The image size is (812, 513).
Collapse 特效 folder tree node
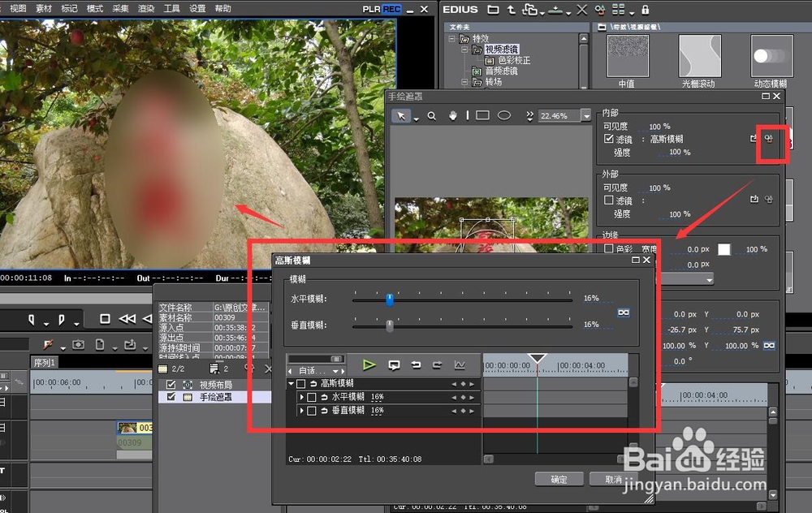click(x=452, y=39)
